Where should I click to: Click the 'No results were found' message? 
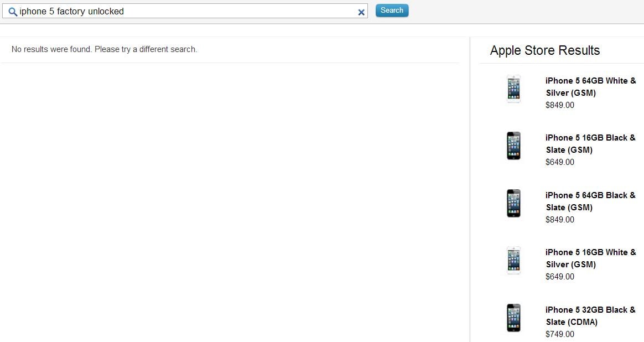[105, 49]
